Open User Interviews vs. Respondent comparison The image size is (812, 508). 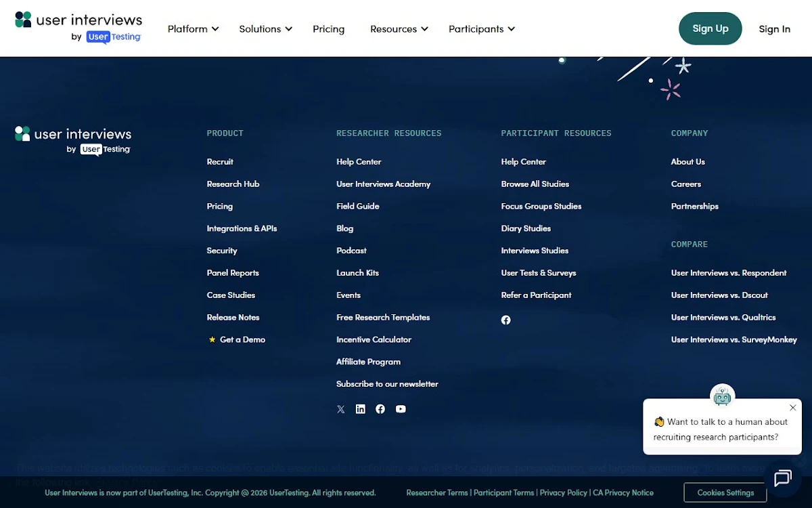click(729, 273)
